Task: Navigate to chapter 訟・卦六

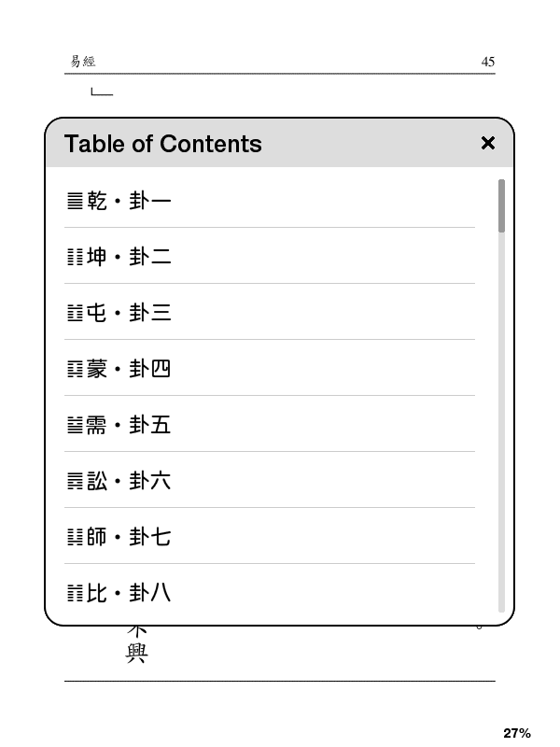Action: click(x=130, y=481)
